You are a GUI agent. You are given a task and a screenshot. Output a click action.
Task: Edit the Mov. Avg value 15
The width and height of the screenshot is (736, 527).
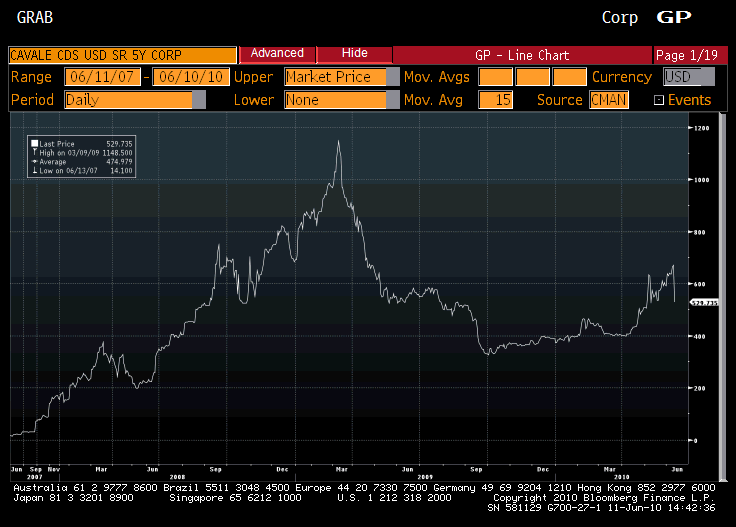pos(495,100)
